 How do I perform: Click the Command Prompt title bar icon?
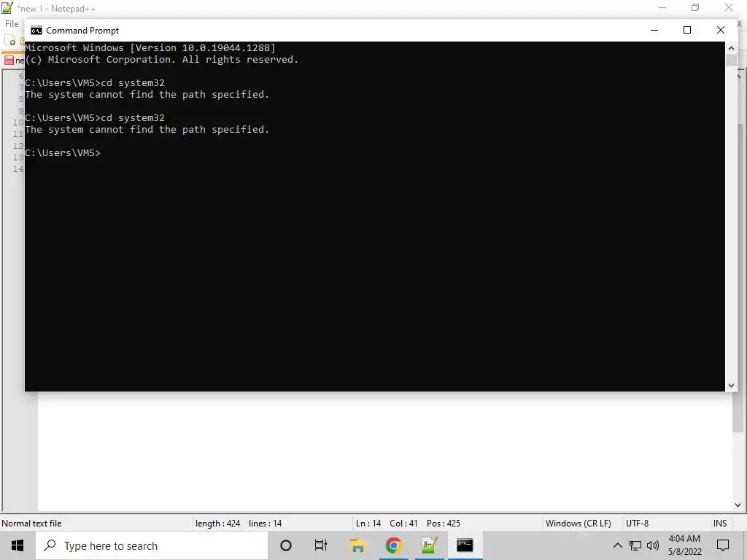click(36, 31)
